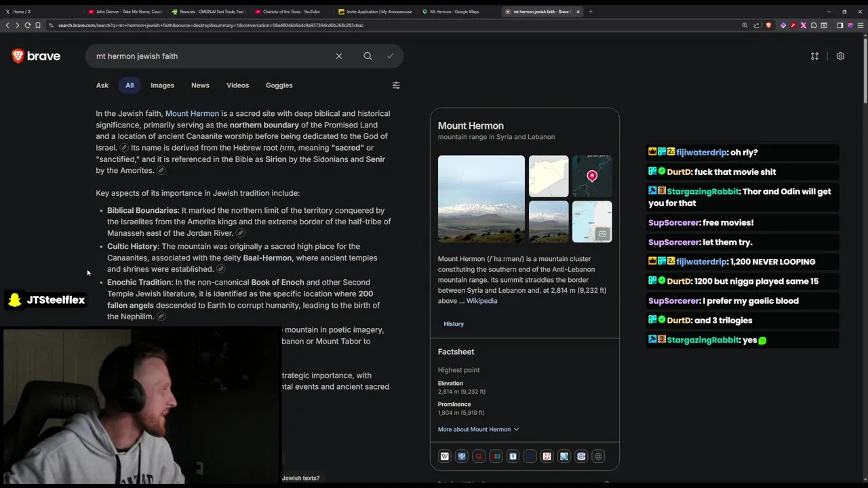Switch to Images results
Viewport: 868px width, 488px height.
(x=162, y=85)
